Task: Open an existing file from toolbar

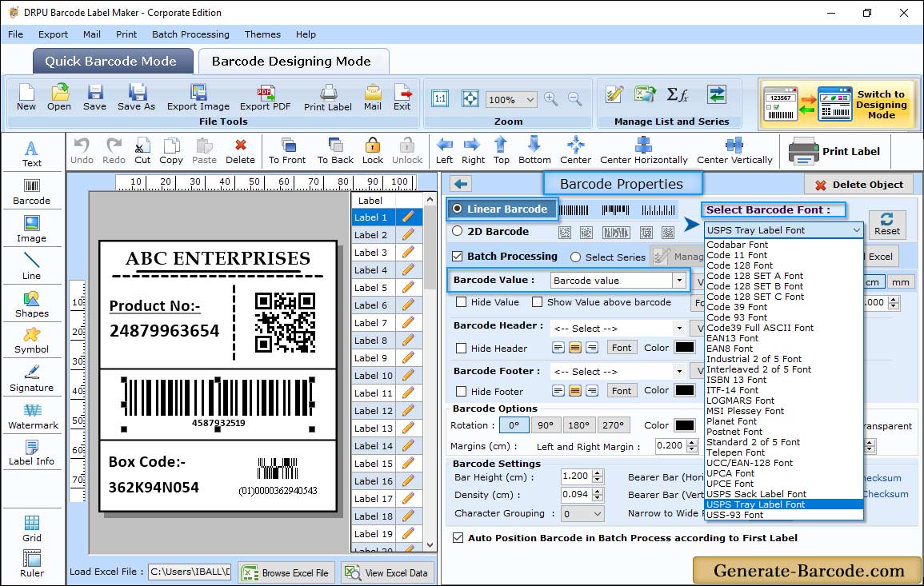Action: [59, 98]
